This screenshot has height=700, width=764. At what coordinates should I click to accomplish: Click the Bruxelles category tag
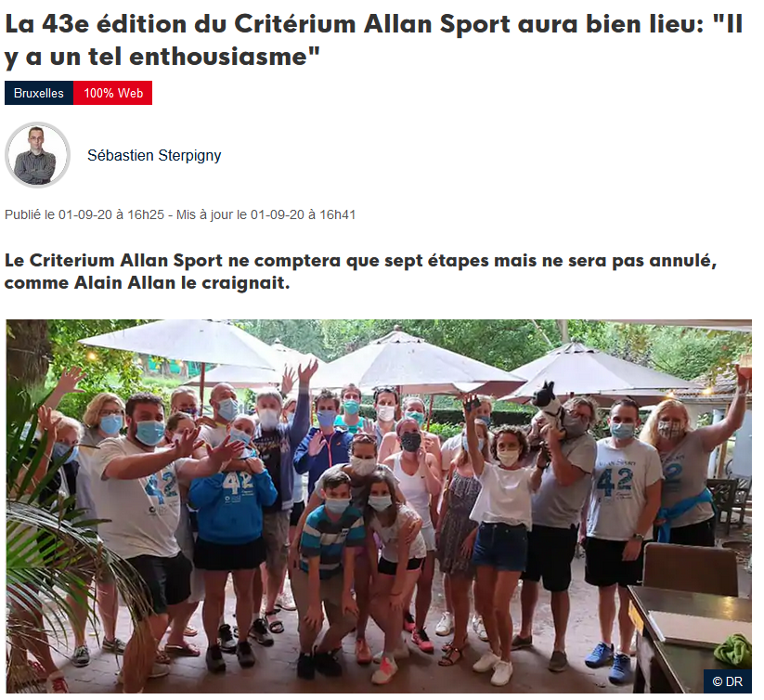pyautogui.click(x=39, y=93)
